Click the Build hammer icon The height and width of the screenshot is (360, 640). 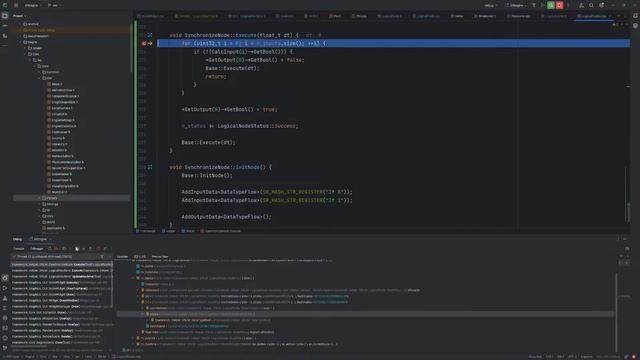click(x=534, y=5)
